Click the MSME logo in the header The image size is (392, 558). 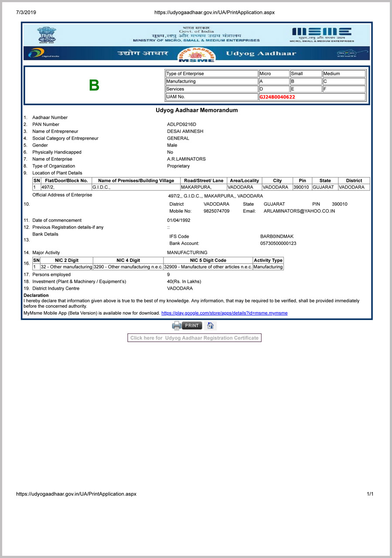coord(322,34)
